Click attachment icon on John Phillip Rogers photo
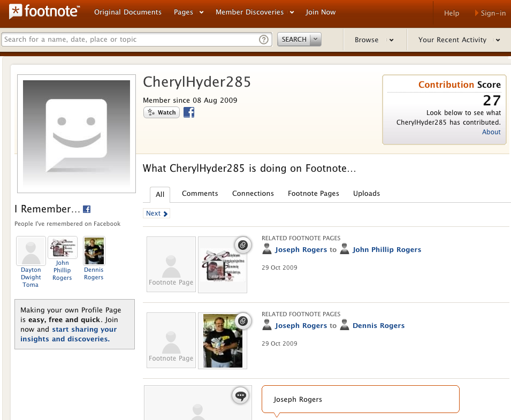This screenshot has height=420, width=511. (242, 245)
